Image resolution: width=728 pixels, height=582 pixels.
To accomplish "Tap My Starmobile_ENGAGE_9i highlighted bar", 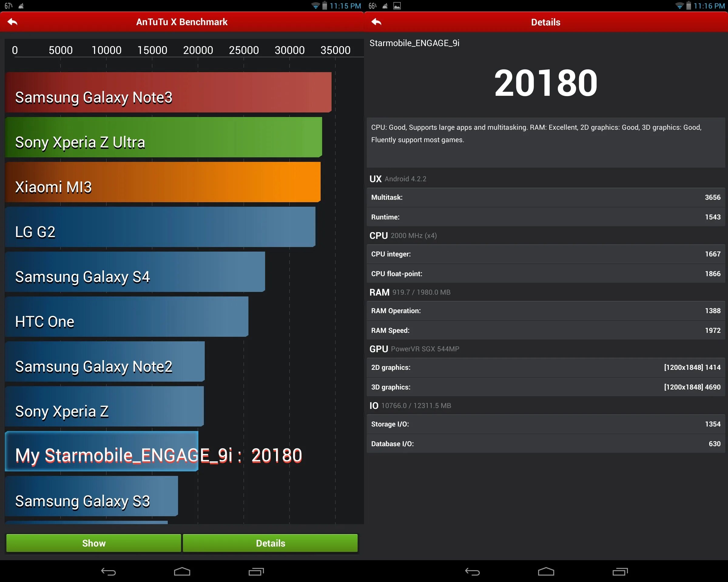I will (x=101, y=451).
